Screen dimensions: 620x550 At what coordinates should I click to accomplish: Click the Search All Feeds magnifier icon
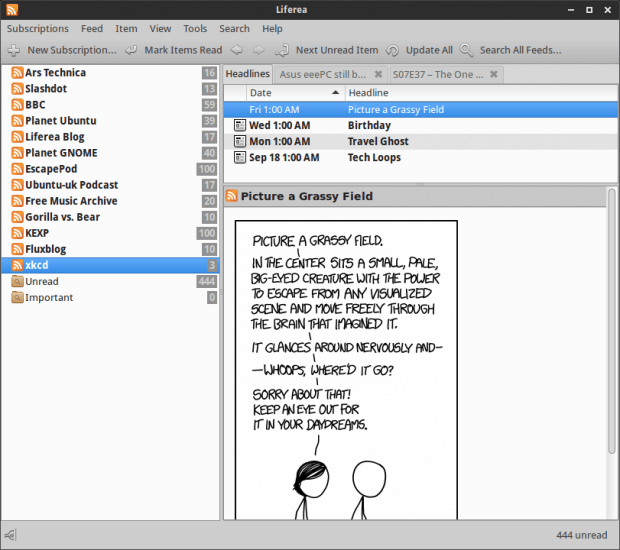pyautogui.click(x=466, y=50)
